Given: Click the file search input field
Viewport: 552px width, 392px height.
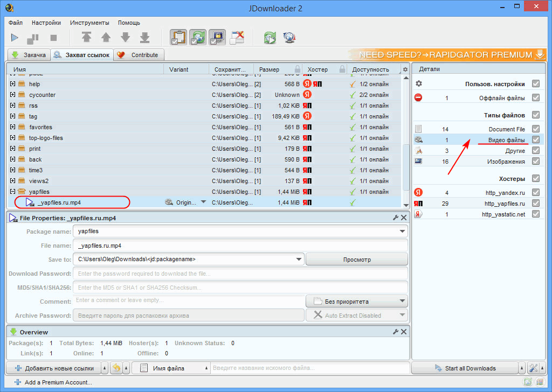Looking at the screenshot, I should (310, 368).
